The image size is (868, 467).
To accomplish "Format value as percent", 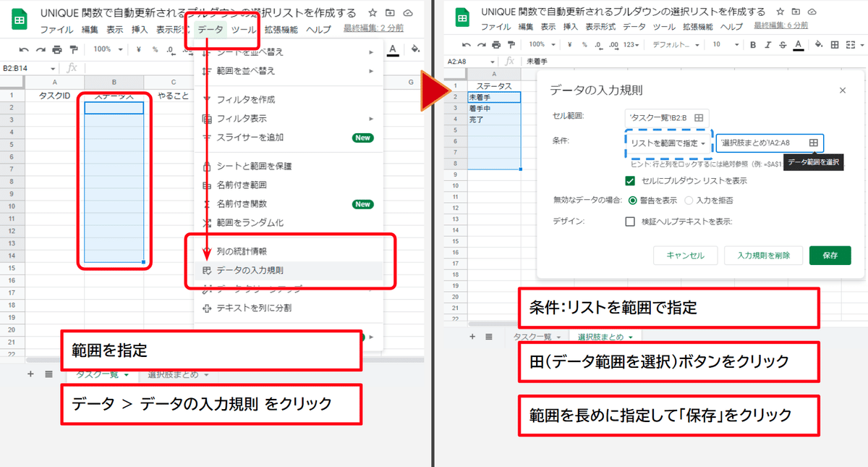I will pyautogui.click(x=584, y=45).
